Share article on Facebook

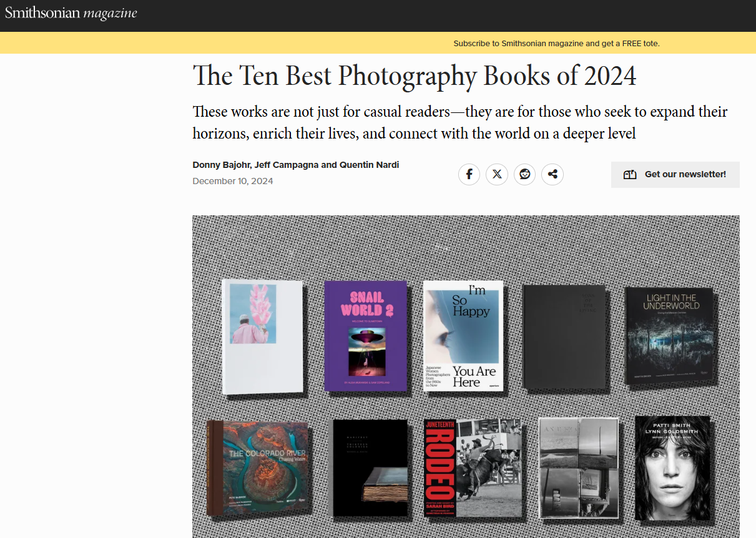pos(469,174)
